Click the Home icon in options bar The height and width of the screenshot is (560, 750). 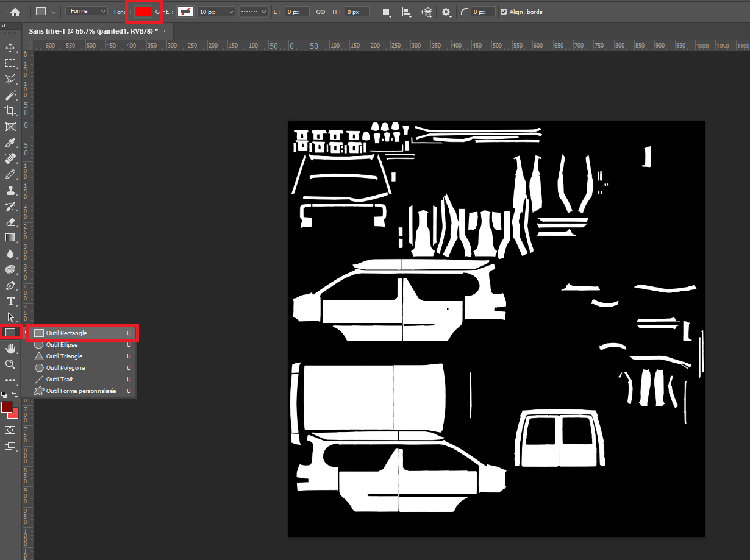15,12
